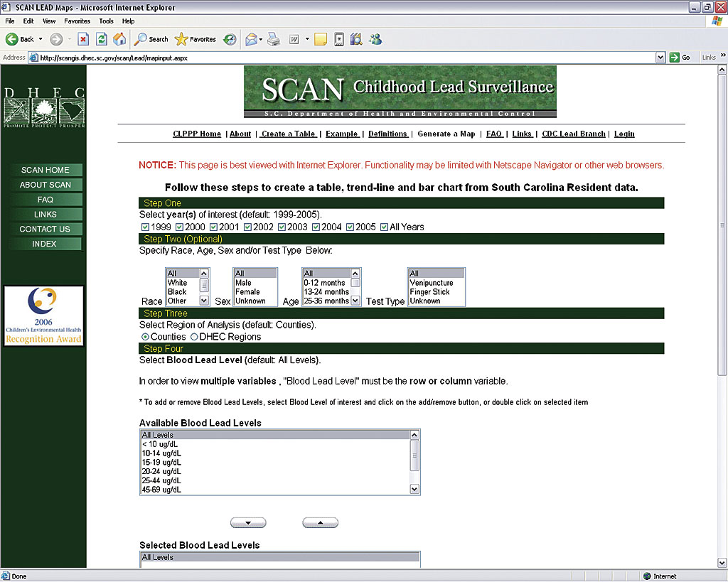Expand the Links toolbar chevron
The height and width of the screenshot is (582, 728).
(x=723, y=55)
